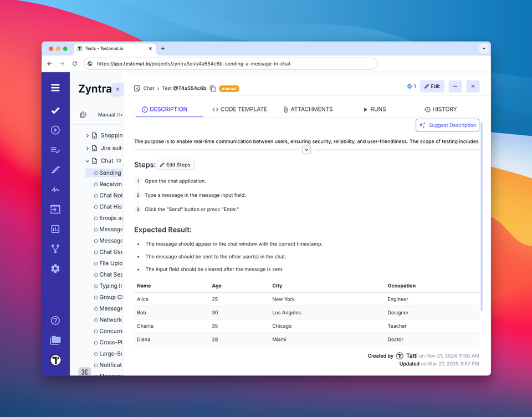Image resolution: width=532 pixels, height=417 pixels.
Task: Click the manual label badge
Action: coord(229,89)
